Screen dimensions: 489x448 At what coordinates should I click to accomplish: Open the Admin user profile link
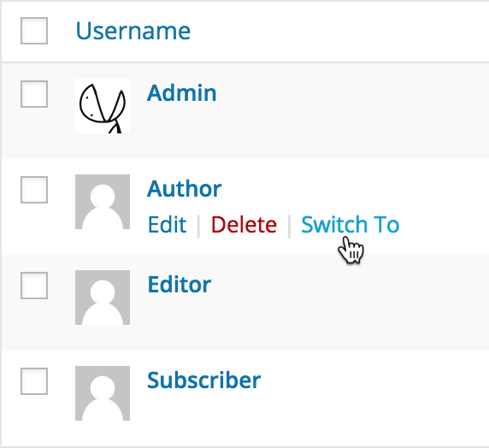click(x=182, y=93)
